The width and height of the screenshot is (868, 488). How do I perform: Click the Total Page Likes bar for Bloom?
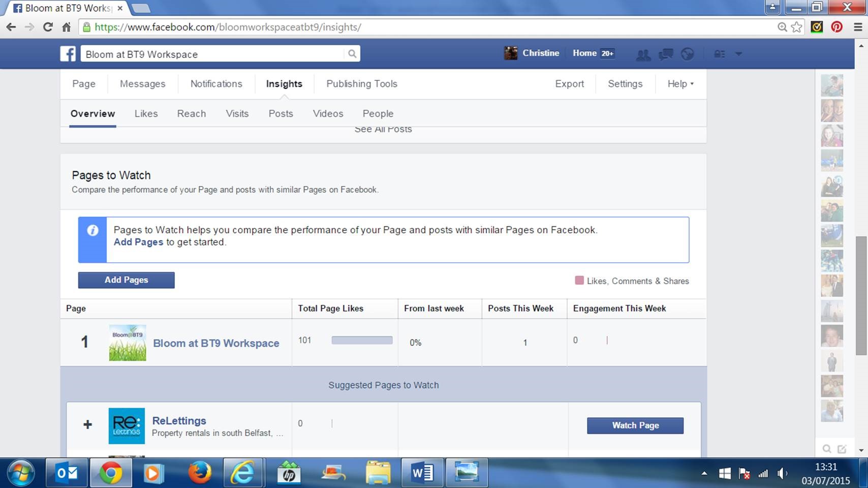click(x=362, y=340)
